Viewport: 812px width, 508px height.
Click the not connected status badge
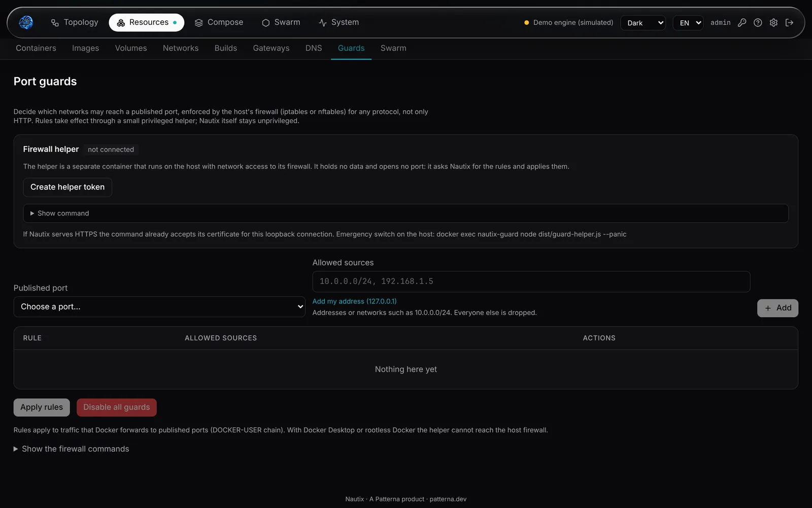(x=111, y=149)
